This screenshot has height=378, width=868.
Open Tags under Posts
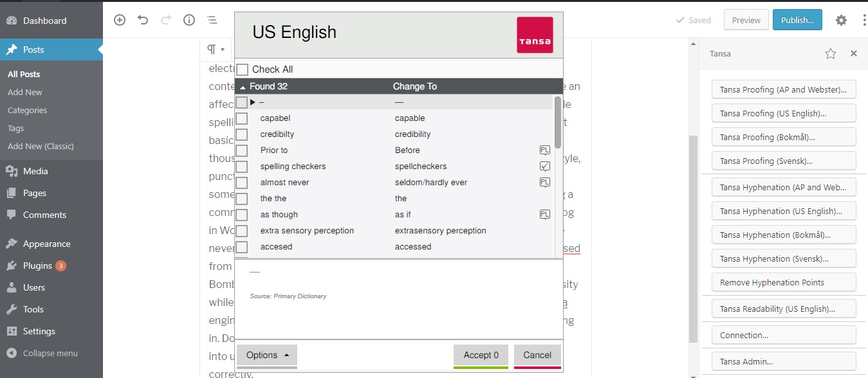coord(15,128)
